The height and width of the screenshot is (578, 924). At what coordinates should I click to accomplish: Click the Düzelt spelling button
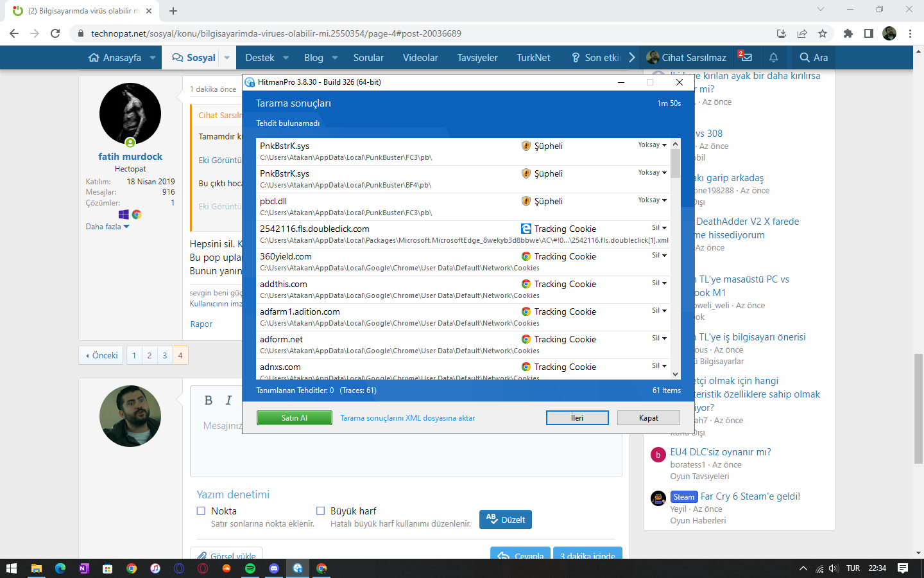[506, 520]
